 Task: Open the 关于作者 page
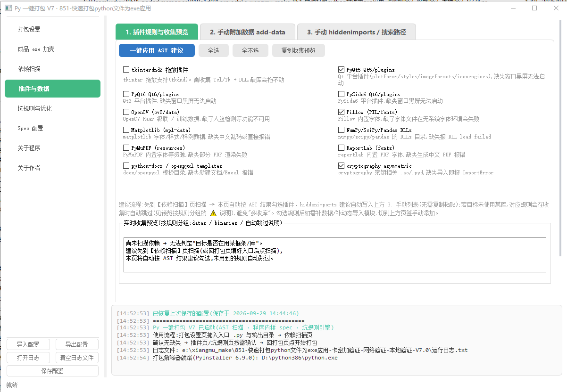coord(52,168)
